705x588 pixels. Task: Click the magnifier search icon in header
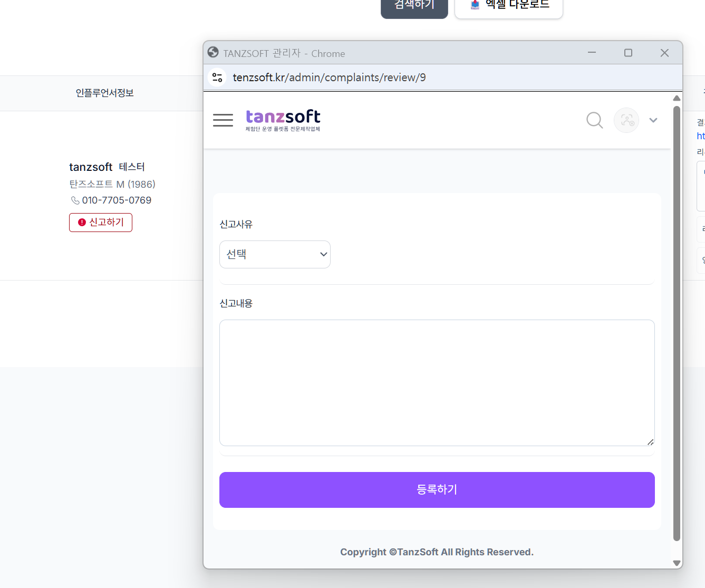[x=594, y=120]
